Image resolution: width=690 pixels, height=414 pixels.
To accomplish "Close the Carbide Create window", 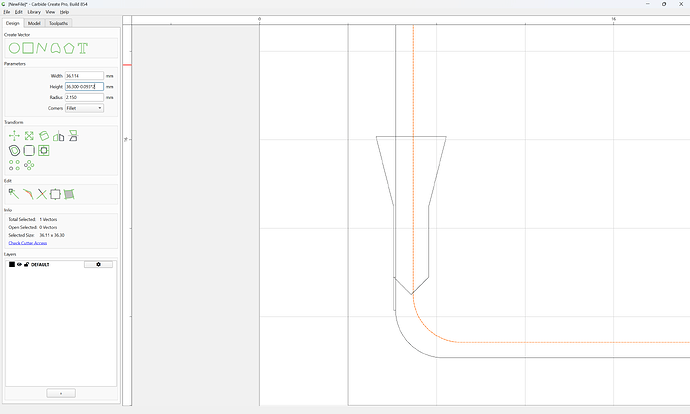I will coord(681,4).
